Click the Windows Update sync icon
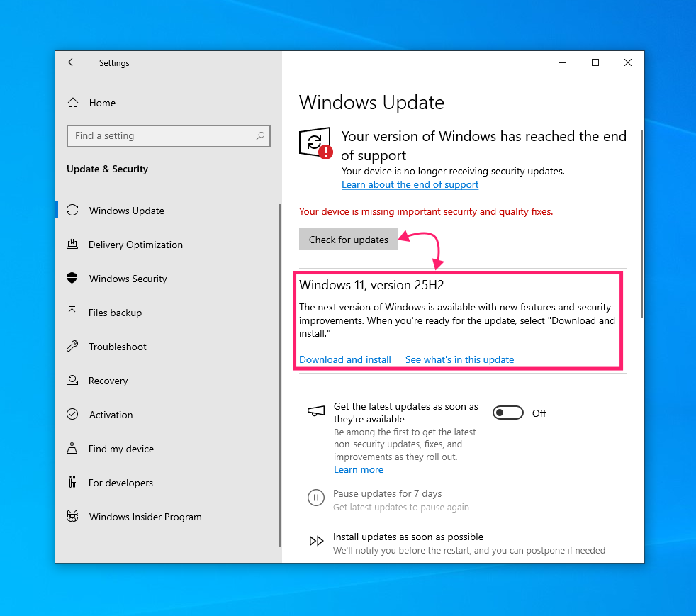 (x=72, y=210)
